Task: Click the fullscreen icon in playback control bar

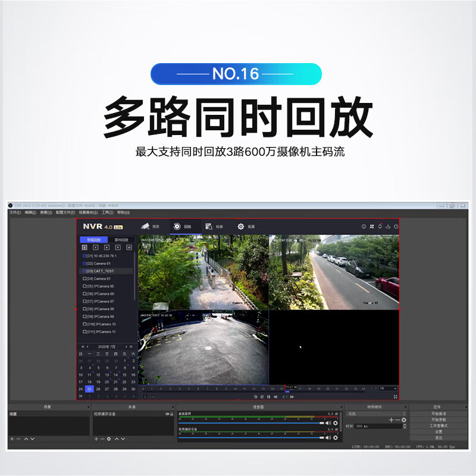Action: click(x=394, y=397)
